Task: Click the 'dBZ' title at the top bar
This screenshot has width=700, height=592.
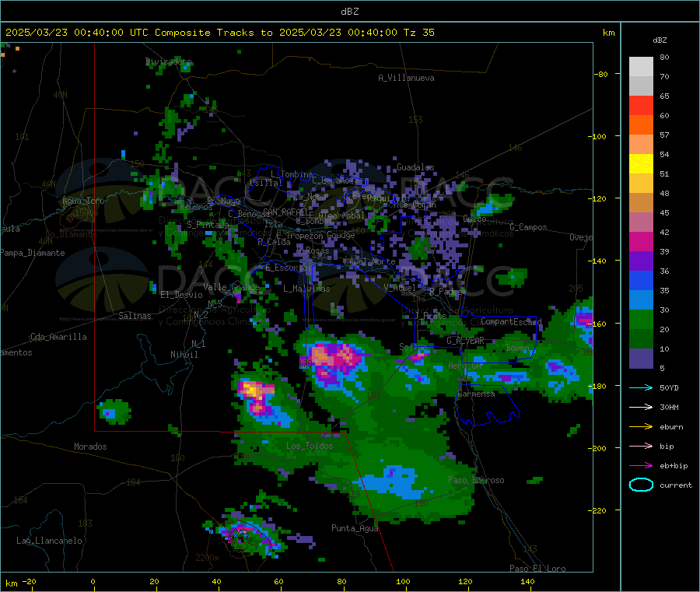Action: [x=349, y=12]
